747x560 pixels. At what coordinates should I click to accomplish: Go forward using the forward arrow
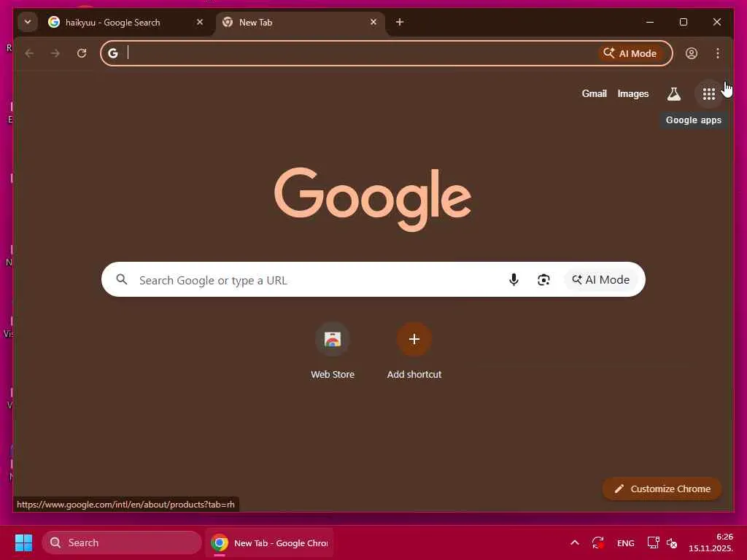click(55, 53)
